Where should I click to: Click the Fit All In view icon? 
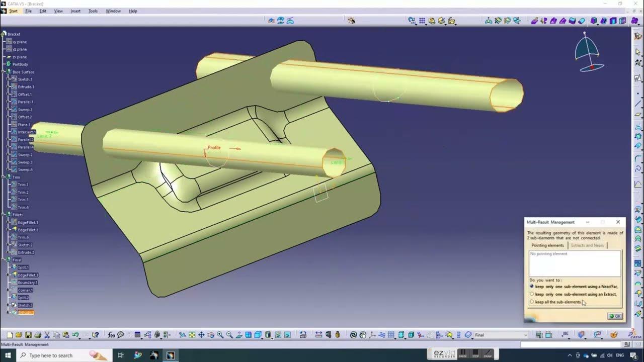coord(192,335)
